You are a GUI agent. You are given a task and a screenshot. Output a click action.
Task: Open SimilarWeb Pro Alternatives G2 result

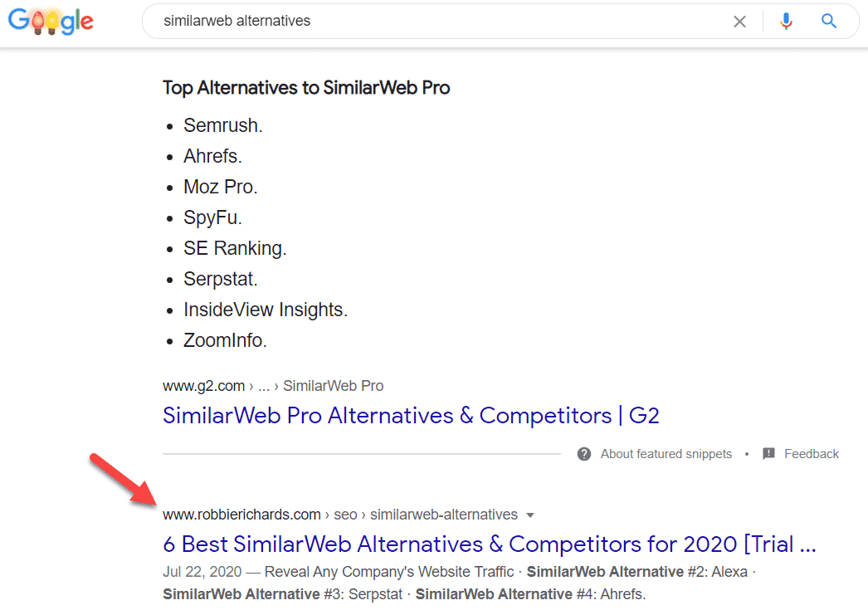[x=411, y=415]
